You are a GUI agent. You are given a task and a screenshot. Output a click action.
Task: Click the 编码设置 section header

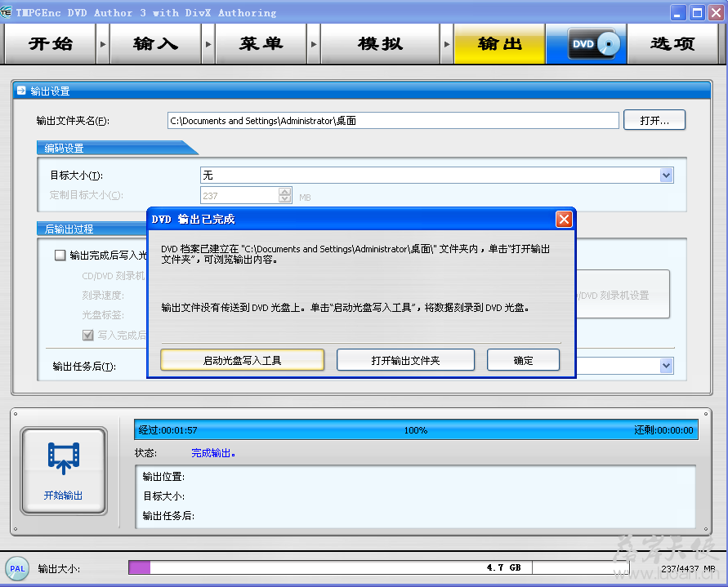tap(118, 148)
